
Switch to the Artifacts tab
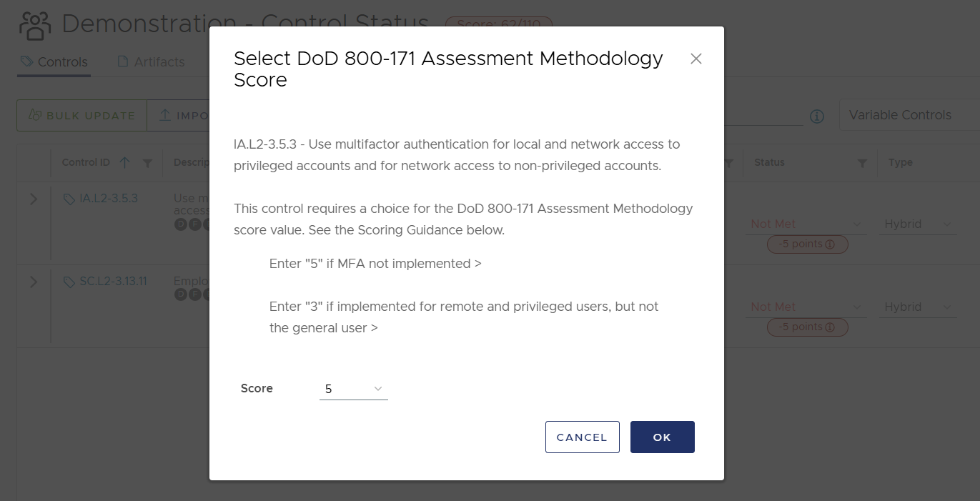click(151, 62)
